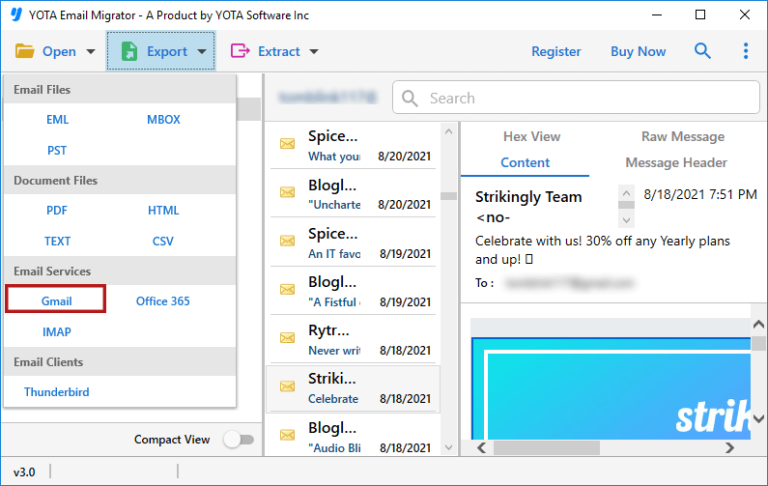Viewport: 768px width, 486px height.
Task: Click the Buy Now link
Action: click(638, 51)
